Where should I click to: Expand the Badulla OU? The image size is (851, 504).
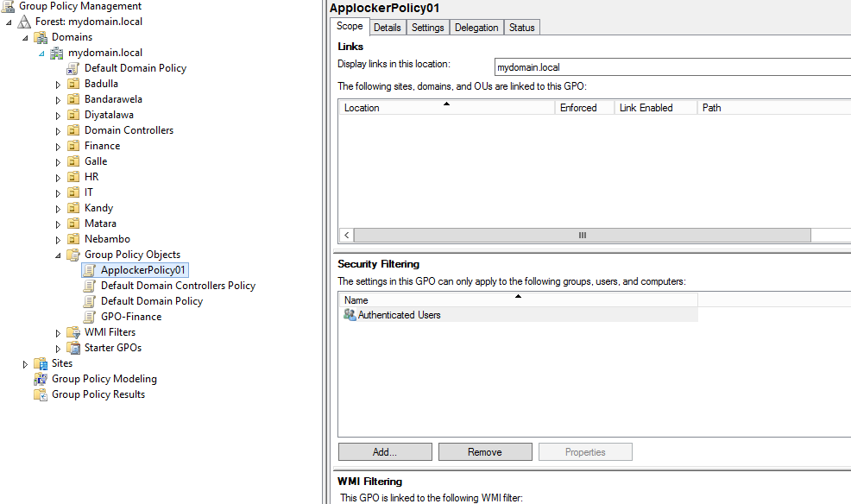tap(58, 85)
